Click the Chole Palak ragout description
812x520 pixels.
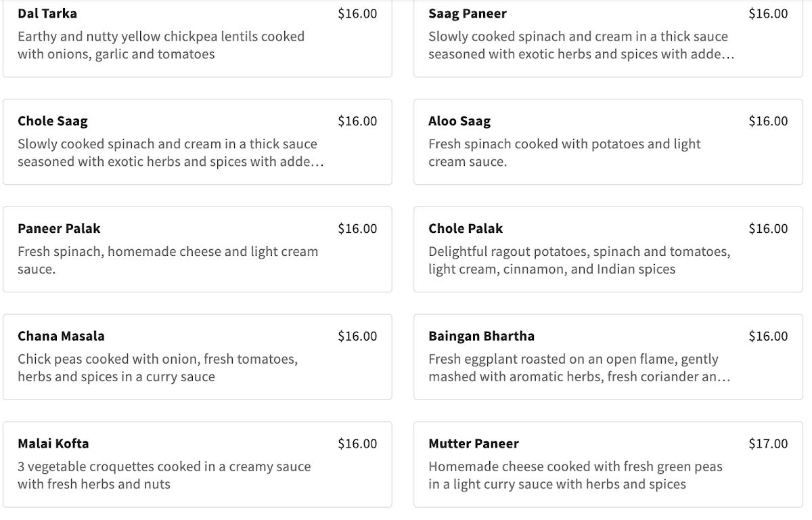click(x=579, y=260)
